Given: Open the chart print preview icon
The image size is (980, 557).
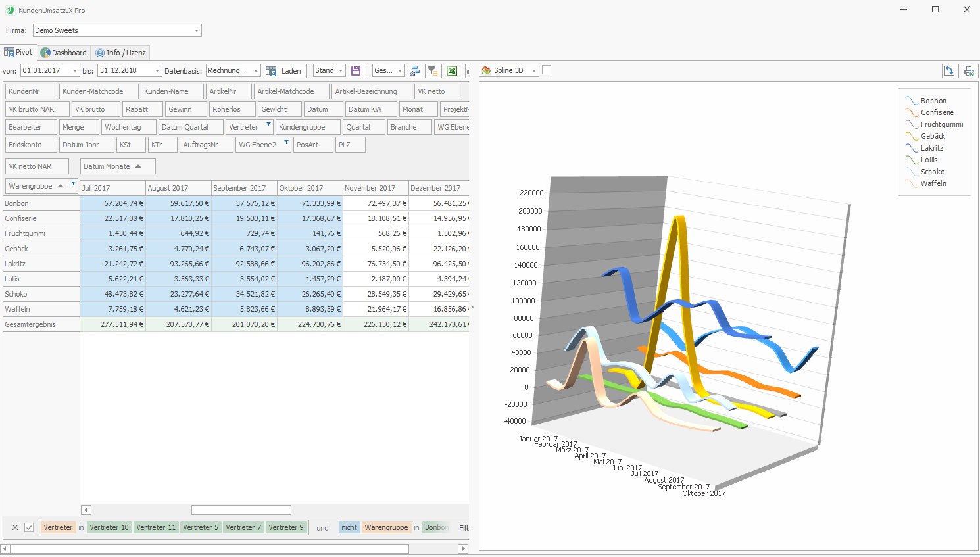Looking at the screenshot, I should (969, 71).
